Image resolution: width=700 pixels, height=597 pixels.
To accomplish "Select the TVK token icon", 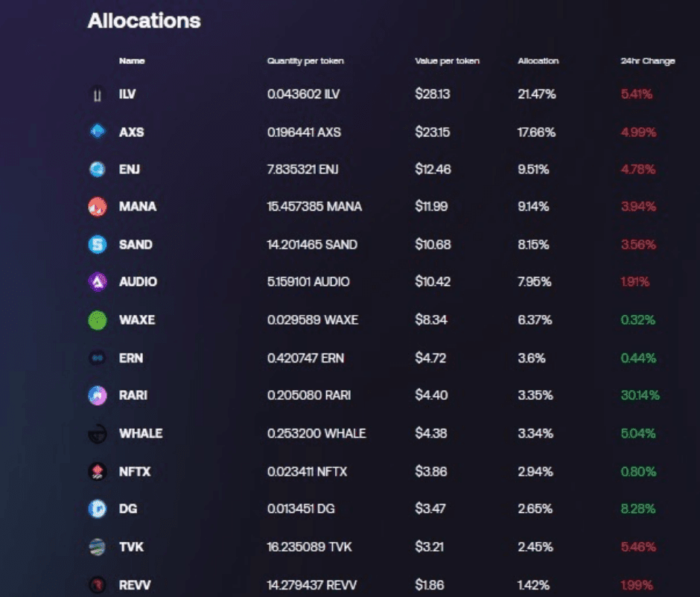I will (98, 546).
